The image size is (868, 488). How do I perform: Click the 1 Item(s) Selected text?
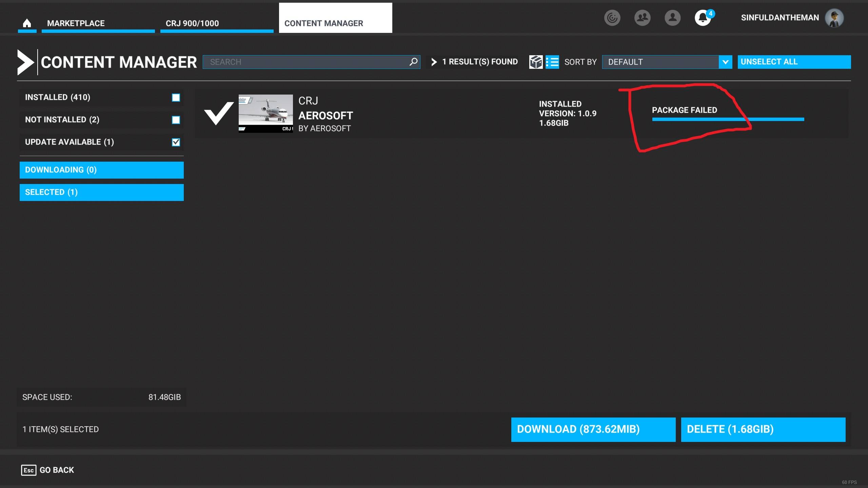point(61,429)
